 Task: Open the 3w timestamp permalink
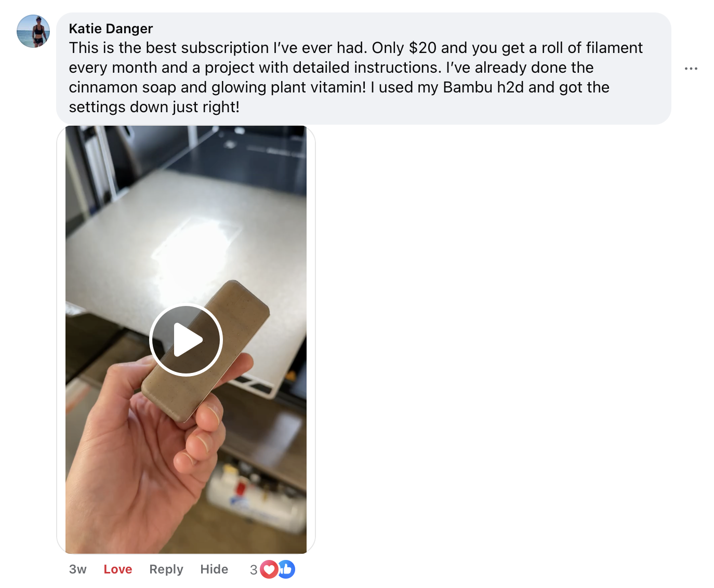pos(78,569)
